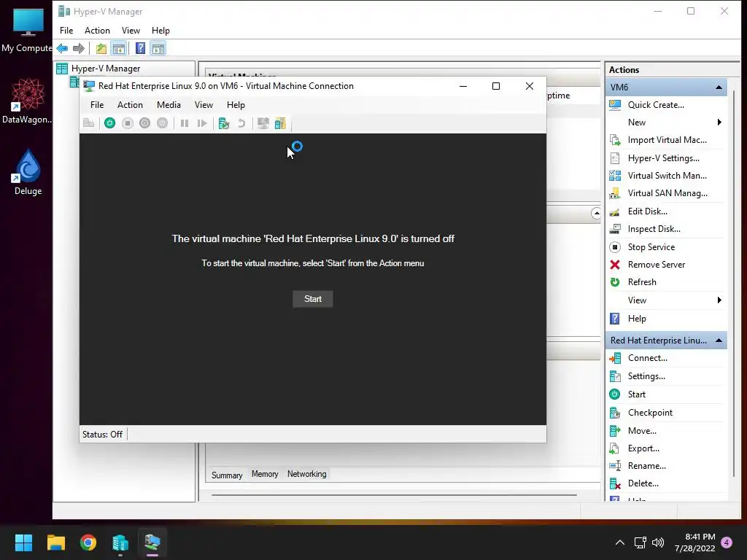Open Action menu in Hyper-V Manager window
Screen dimensions: 747x560
tap(97, 31)
